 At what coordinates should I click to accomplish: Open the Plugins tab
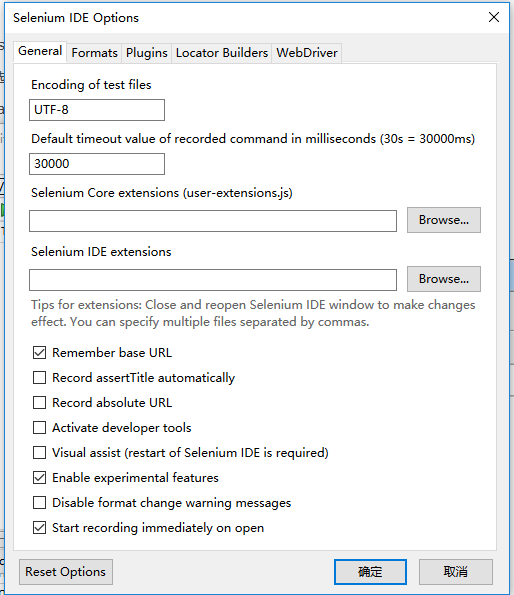(x=146, y=53)
